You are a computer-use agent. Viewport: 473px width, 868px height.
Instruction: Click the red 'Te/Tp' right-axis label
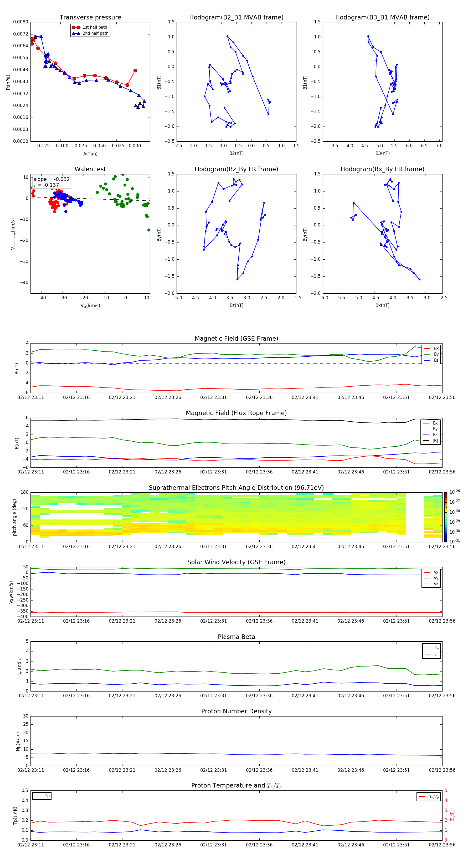[453, 816]
